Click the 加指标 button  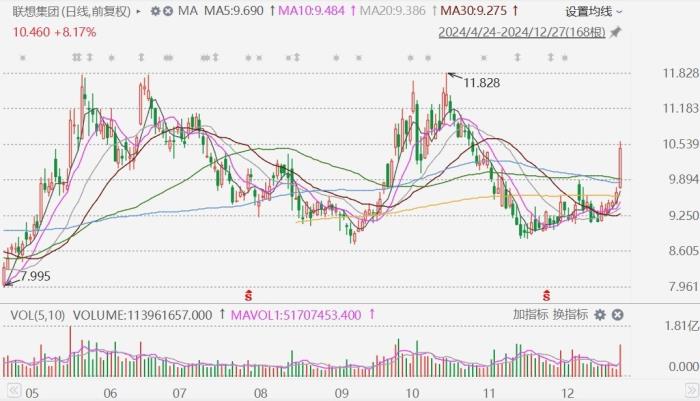click(530, 315)
